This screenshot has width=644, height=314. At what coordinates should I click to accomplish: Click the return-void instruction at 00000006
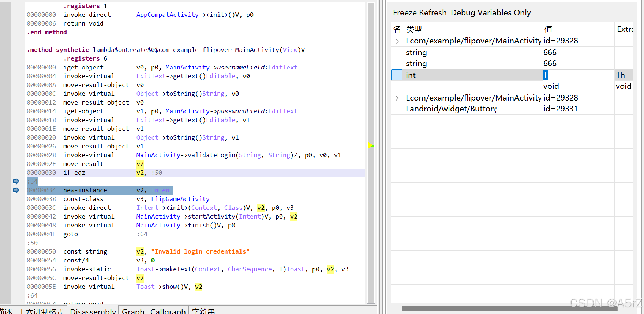83,23
